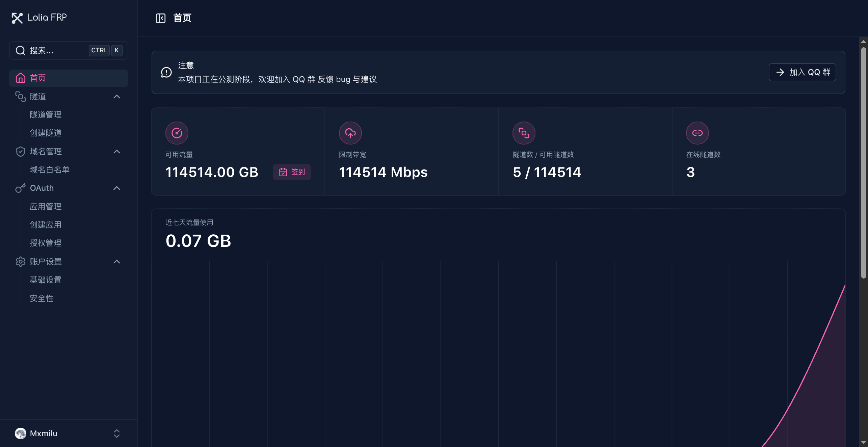Collapse the 账户设置 section
The width and height of the screenshot is (868, 447).
pos(117,262)
